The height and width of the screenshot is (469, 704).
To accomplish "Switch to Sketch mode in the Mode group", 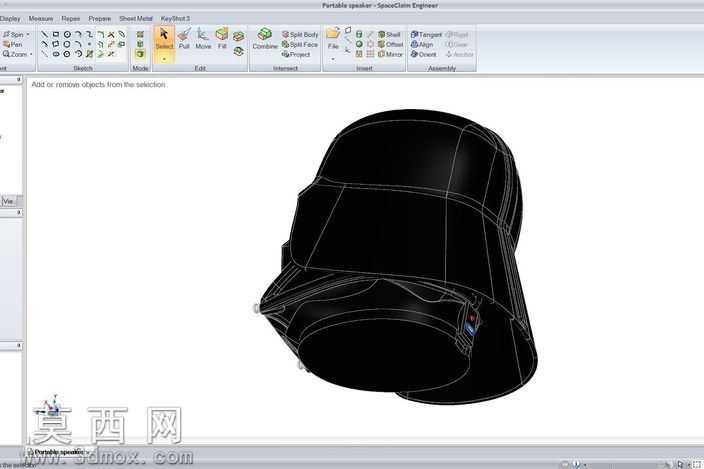I will click(140, 34).
